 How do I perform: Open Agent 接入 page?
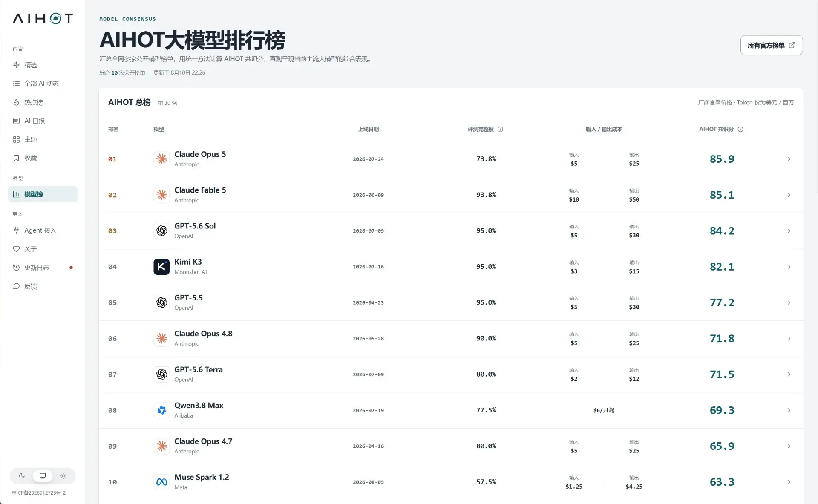coord(43,230)
